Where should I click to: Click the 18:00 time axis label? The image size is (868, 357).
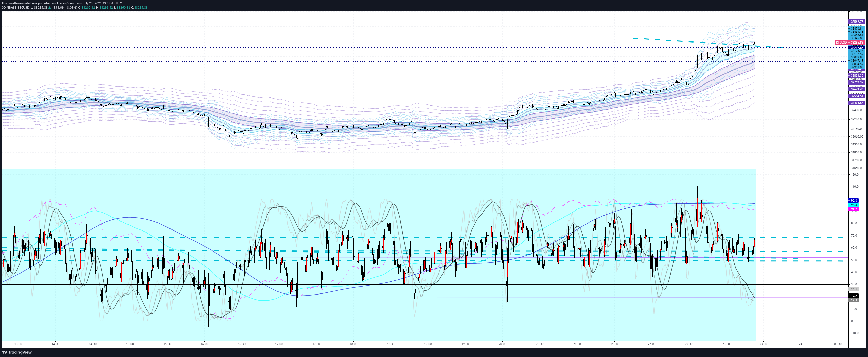(x=353, y=344)
